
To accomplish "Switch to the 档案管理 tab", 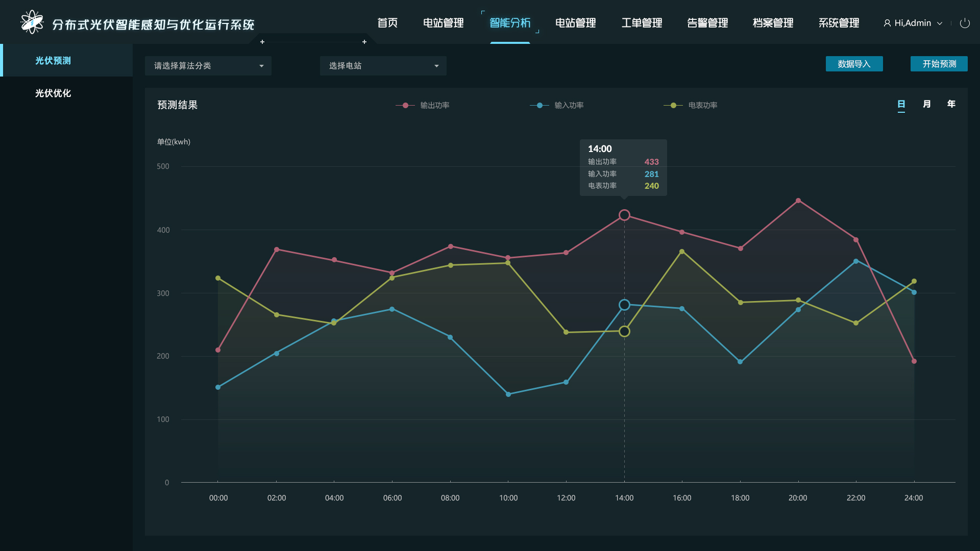I will click(x=773, y=23).
